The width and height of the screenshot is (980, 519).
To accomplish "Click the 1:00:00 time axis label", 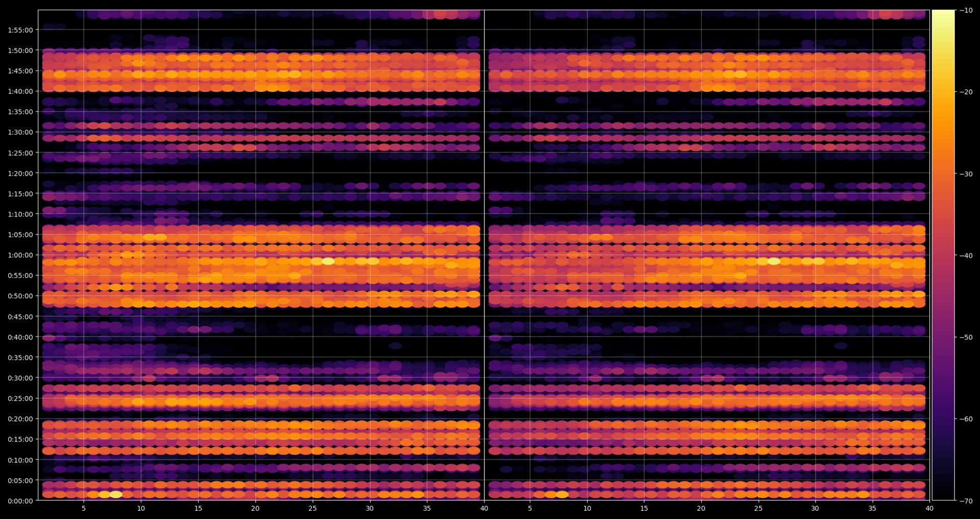I will (x=20, y=255).
